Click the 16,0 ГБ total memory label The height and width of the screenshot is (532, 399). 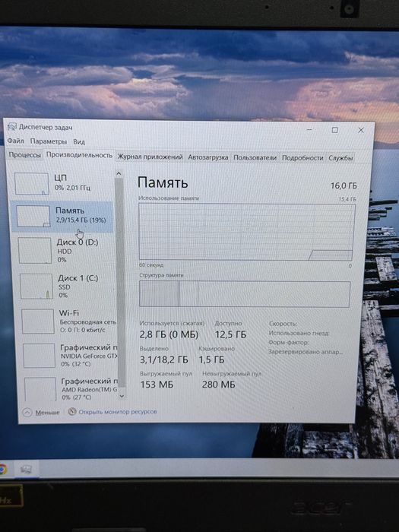(x=344, y=186)
